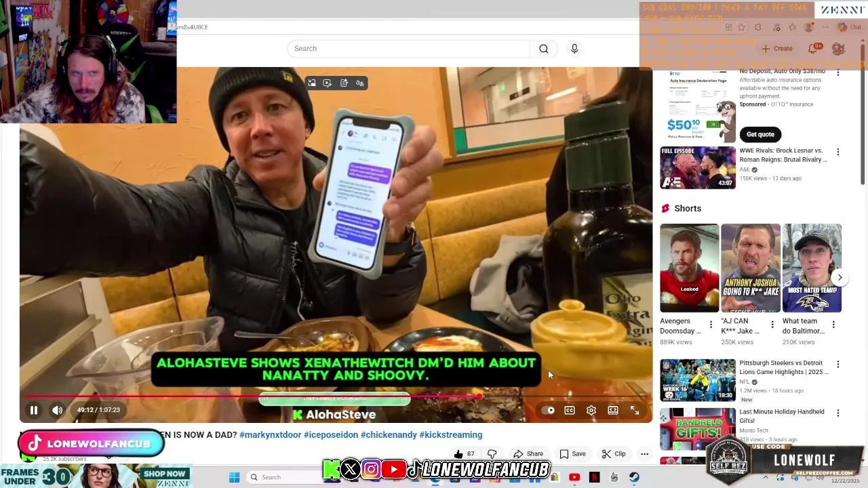Show next shorts with arrow
The height and width of the screenshot is (488, 868).
click(x=840, y=277)
